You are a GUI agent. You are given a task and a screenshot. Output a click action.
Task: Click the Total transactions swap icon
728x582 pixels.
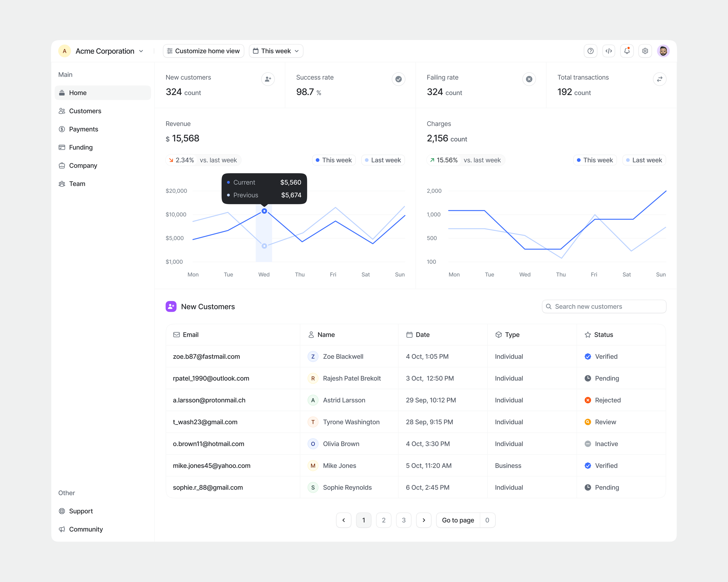tap(659, 79)
